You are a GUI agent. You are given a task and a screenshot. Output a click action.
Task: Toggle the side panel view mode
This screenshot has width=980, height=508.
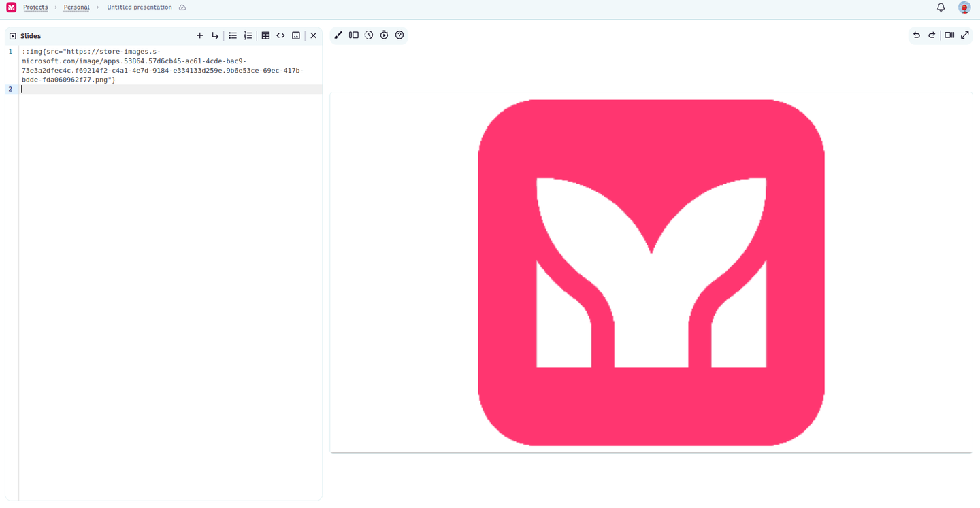coord(949,35)
